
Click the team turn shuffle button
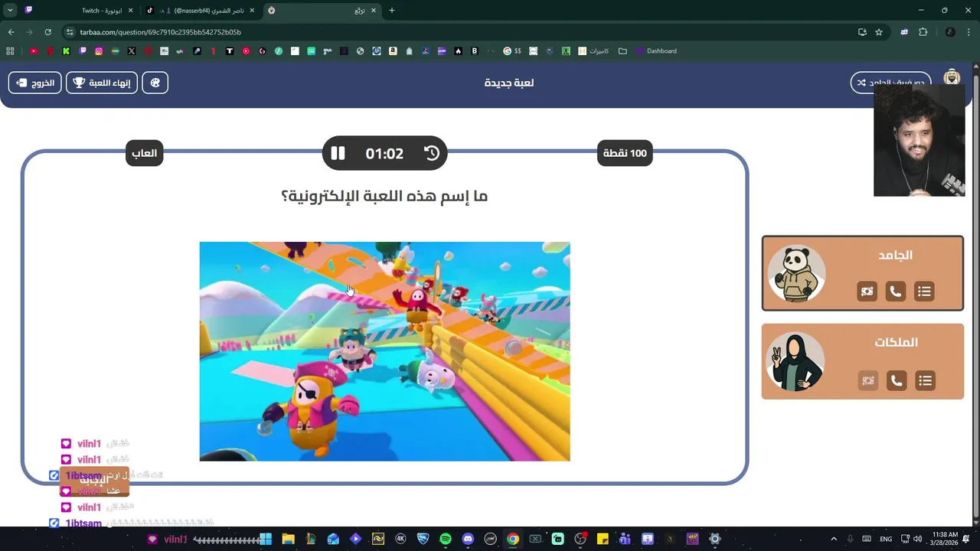(890, 83)
